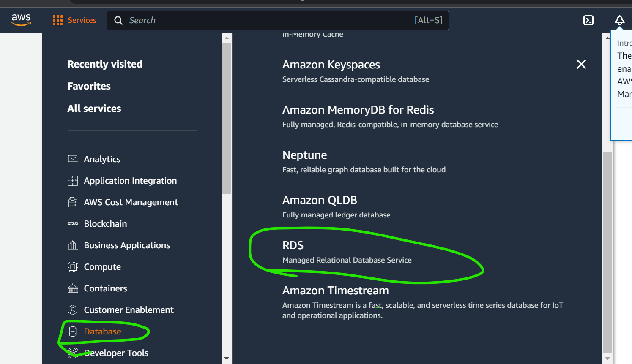Open RDS Managed Relational Database Service

pyautogui.click(x=293, y=245)
